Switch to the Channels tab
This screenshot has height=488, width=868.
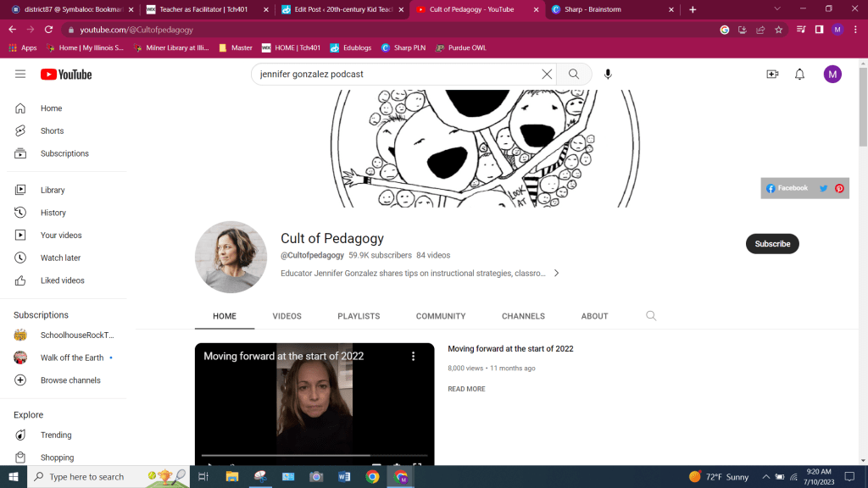point(523,317)
